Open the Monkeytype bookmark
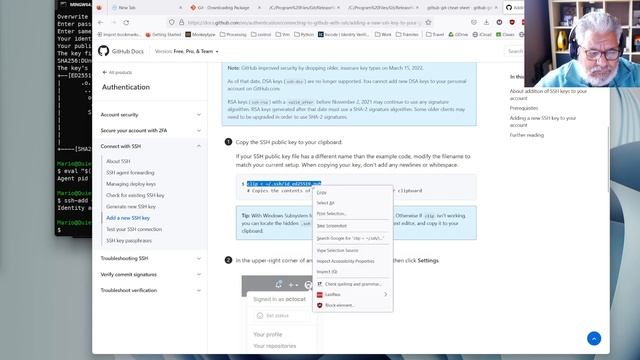The width and height of the screenshot is (640, 360). click(200, 35)
